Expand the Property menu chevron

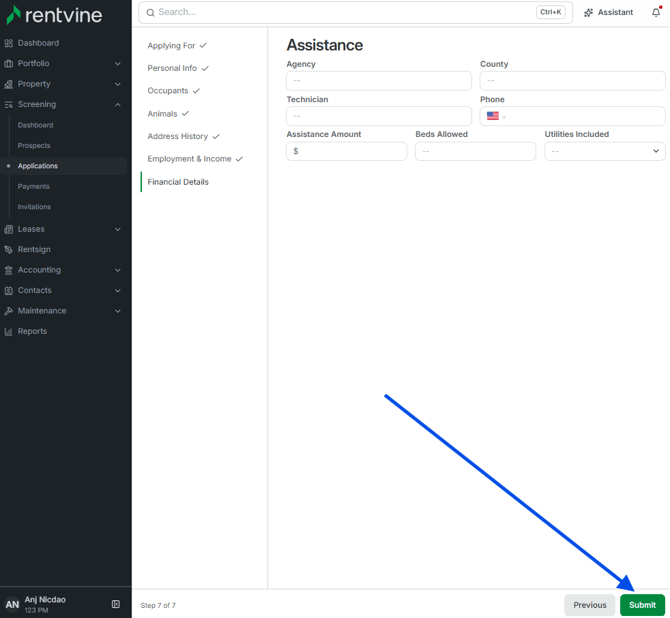[118, 84]
